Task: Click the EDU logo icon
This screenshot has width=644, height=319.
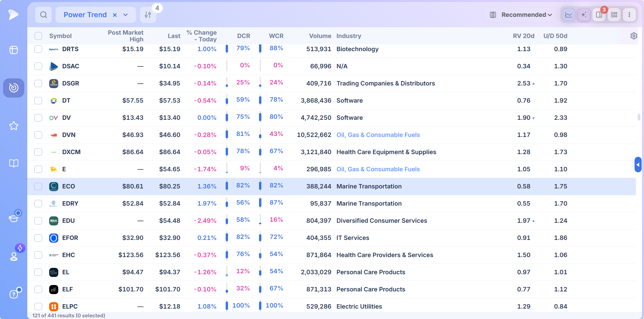Action: pos(54,221)
